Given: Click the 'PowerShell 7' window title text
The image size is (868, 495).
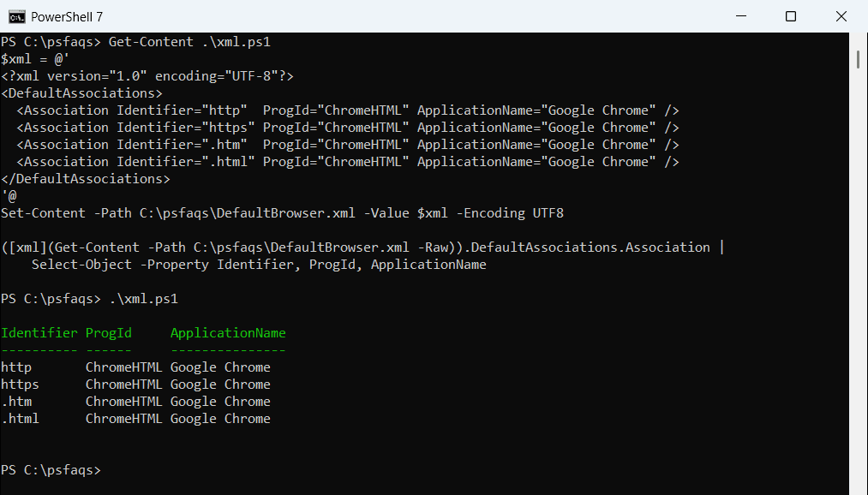Looking at the screenshot, I should pos(67,17).
